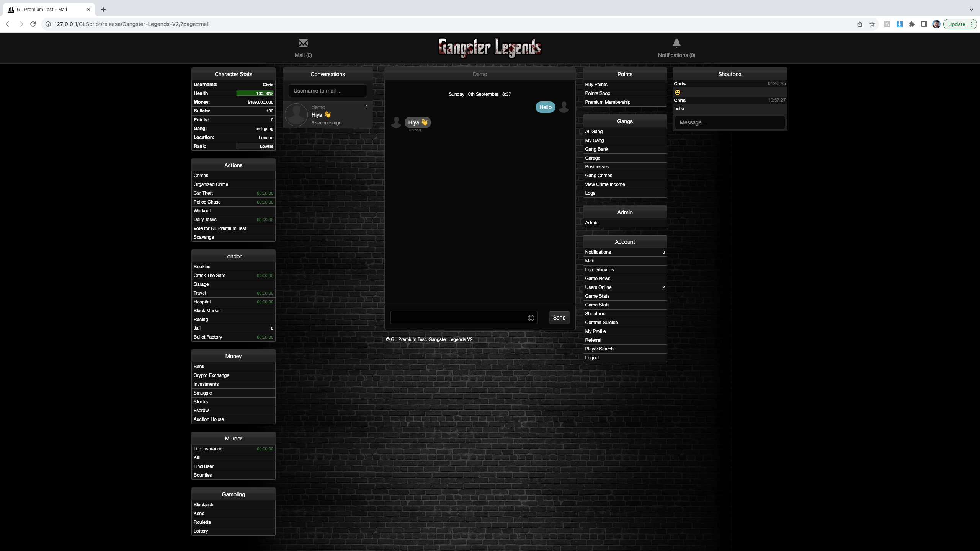Bookmark this page with the star icon
Image resolution: width=980 pixels, height=551 pixels.
coord(872,24)
